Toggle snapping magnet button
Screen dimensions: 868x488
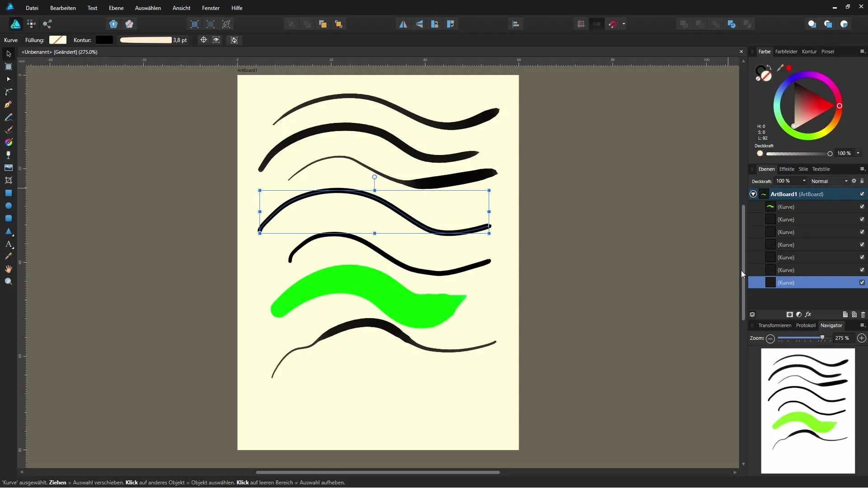(613, 24)
